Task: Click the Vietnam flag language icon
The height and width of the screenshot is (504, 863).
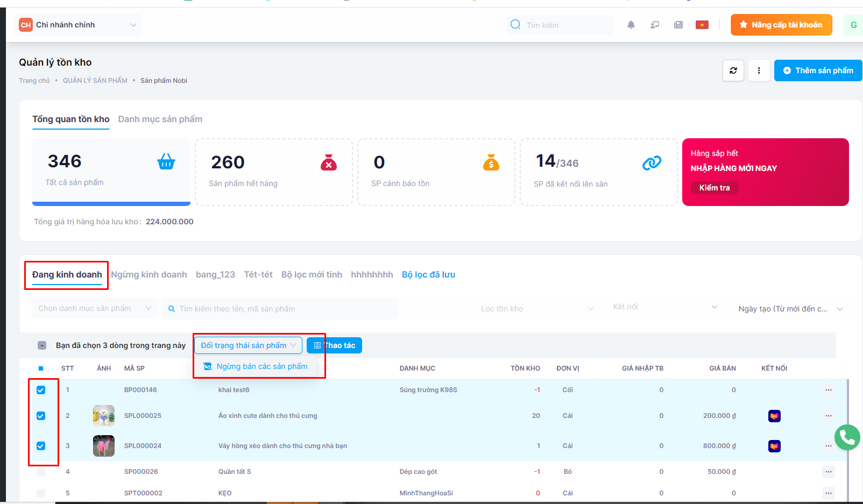Action: (702, 25)
